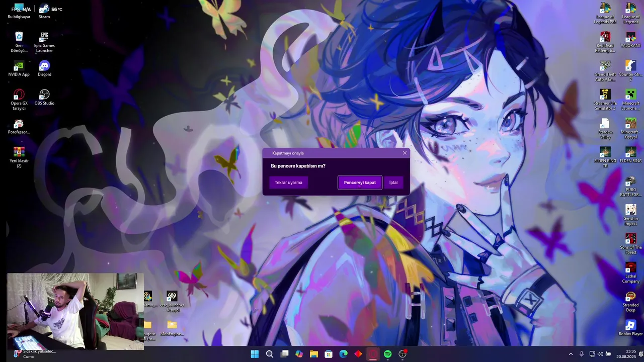Open Microsoft Store from the taskbar
This screenshot has height=362, width=644.
click(329, 354)
